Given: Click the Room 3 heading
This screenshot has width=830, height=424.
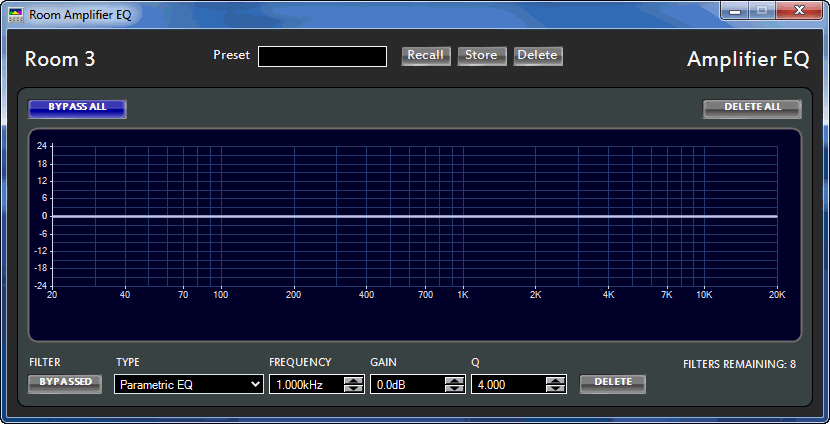Looking at the screenshot, I should [60, 59].
